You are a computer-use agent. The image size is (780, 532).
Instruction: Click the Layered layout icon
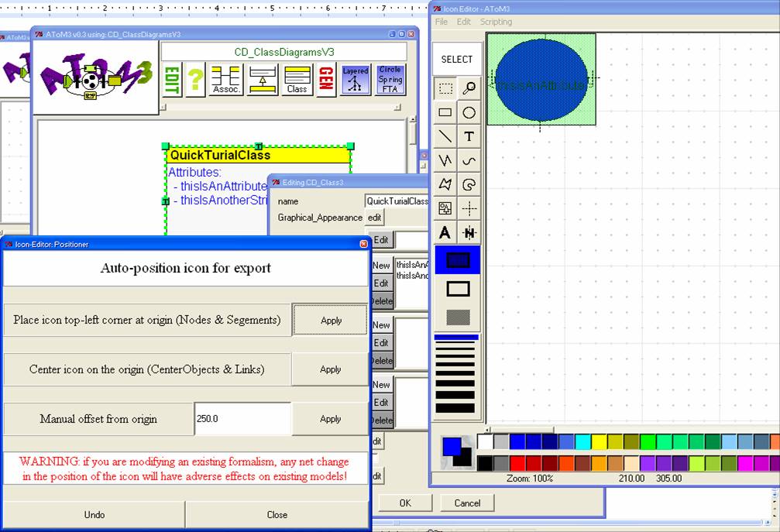356,80
